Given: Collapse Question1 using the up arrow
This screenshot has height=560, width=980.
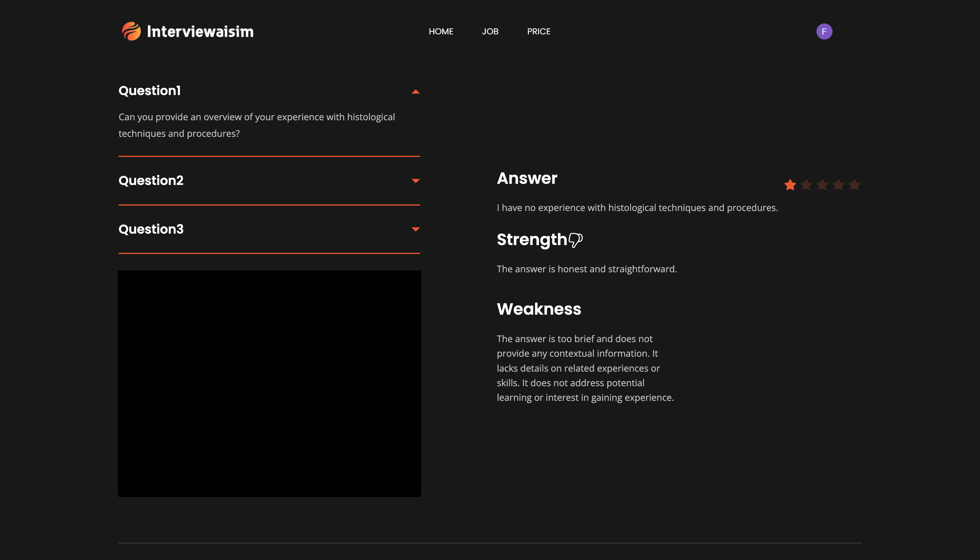Looking at the screenshot, I should tap(415, 92).
